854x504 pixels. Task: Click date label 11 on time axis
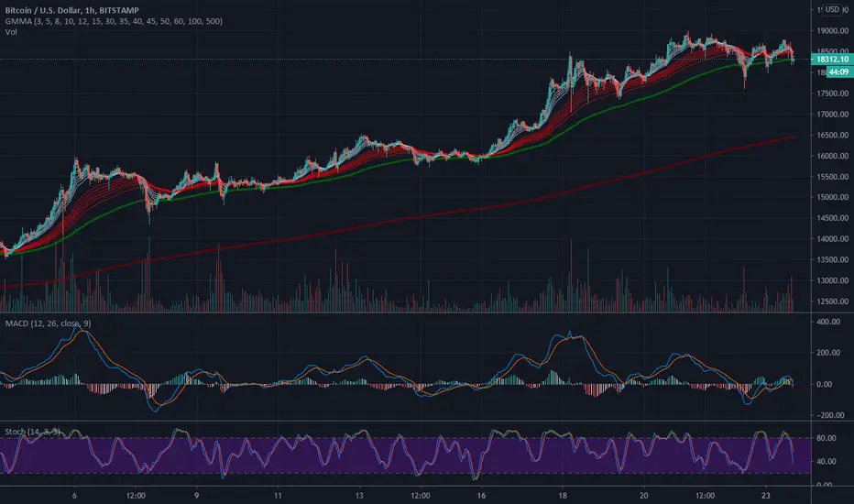[278, 496]
